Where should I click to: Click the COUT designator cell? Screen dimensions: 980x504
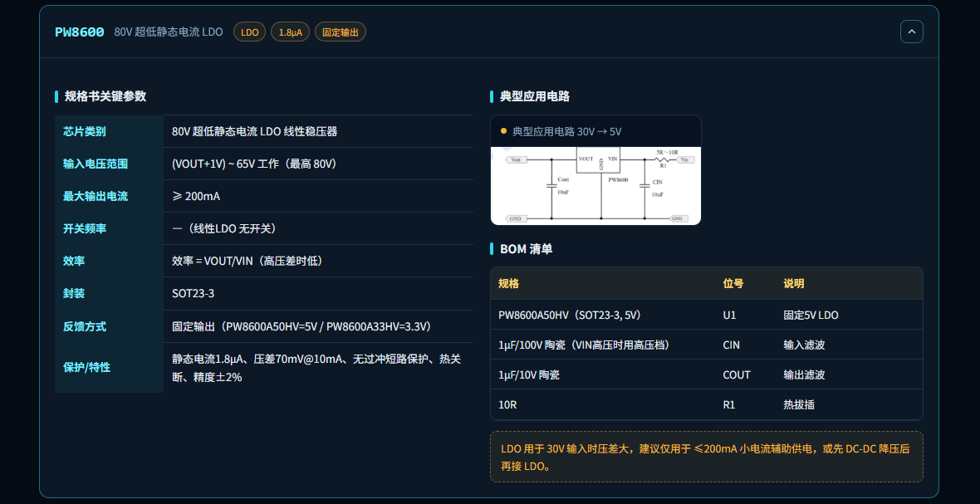coord(737,374)
